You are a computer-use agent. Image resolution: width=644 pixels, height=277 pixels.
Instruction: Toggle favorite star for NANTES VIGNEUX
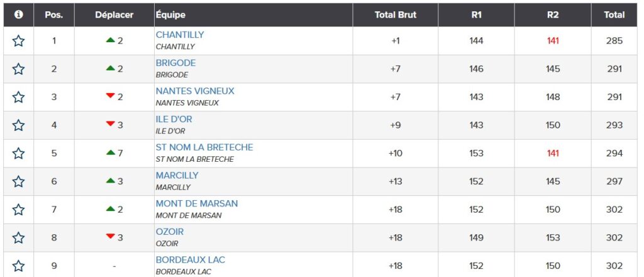18,97
